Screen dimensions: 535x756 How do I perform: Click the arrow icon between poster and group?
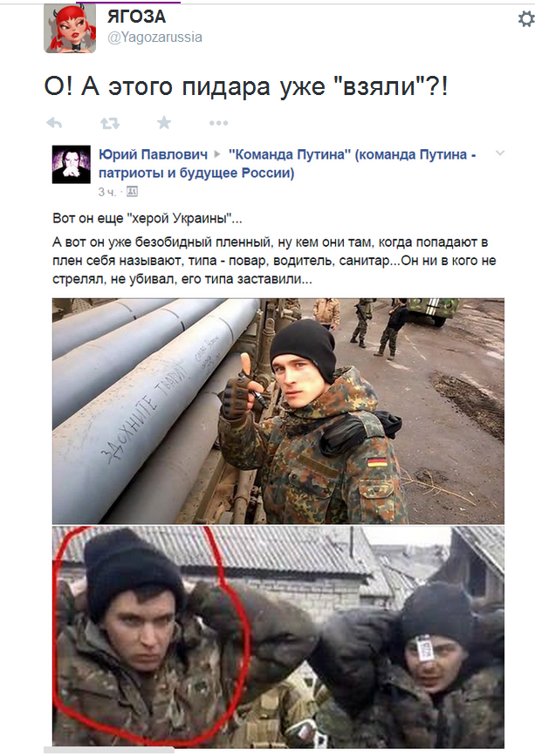click(217, 154)
